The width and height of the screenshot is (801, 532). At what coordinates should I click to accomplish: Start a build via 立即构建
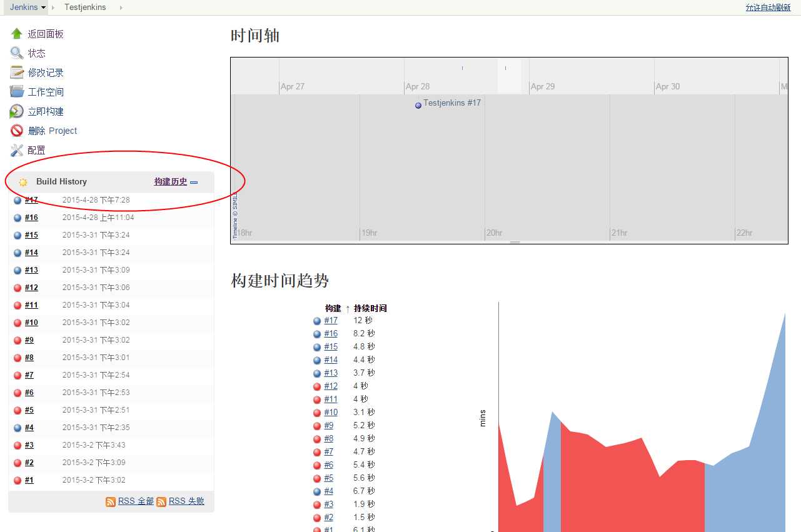coord(46,111)
